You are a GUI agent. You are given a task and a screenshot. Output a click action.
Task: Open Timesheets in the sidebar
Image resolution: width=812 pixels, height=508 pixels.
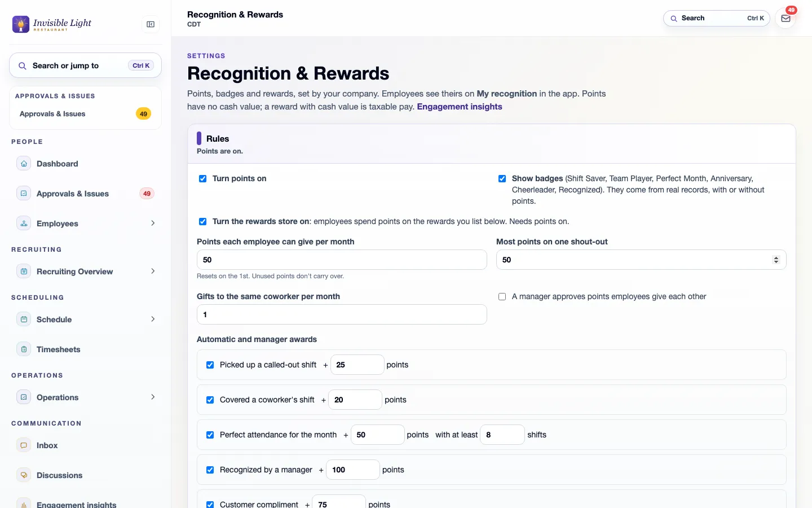tap(85, 349)
